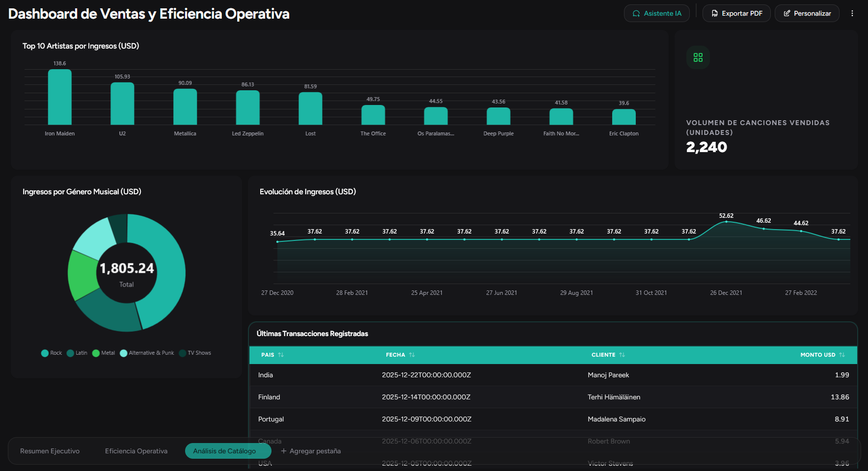Sort table by PAIS column arrows
Viewport: 868px width, 471px height.
281,355
